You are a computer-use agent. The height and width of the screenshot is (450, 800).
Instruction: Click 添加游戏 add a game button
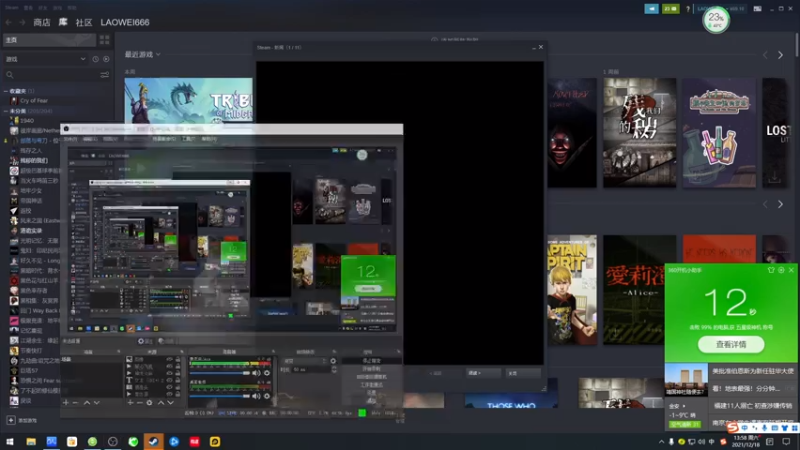[22, 420]
